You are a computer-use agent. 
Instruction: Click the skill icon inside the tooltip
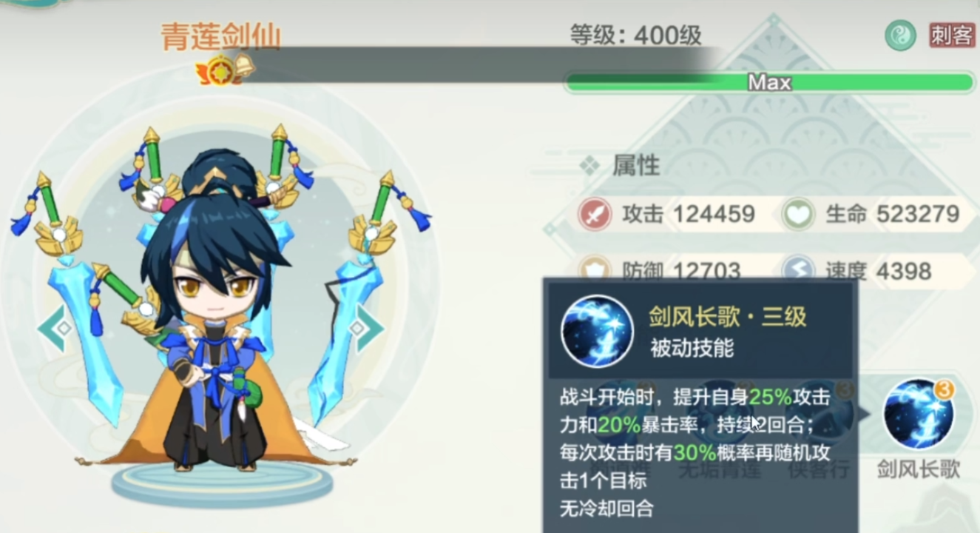click(x=596, y=329)
